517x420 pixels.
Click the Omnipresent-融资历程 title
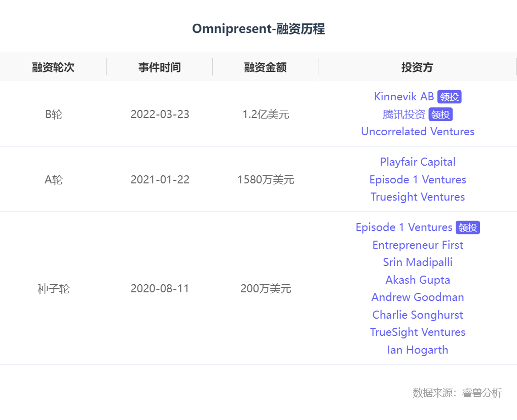point(258,29)
